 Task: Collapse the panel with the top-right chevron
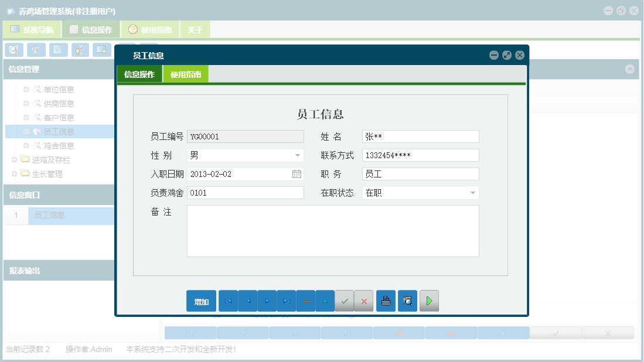pos(630,69)
